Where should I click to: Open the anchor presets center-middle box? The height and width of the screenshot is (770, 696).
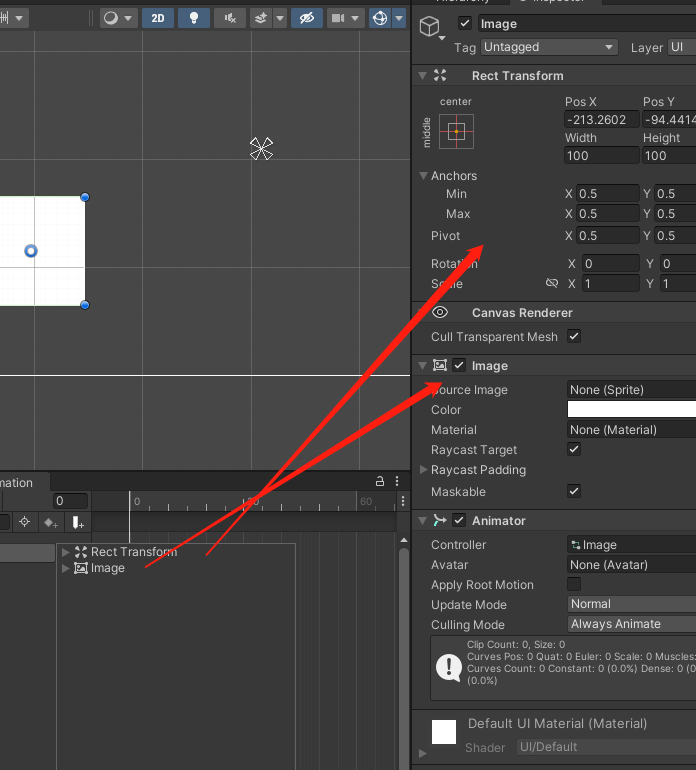[x=456, y=132]
